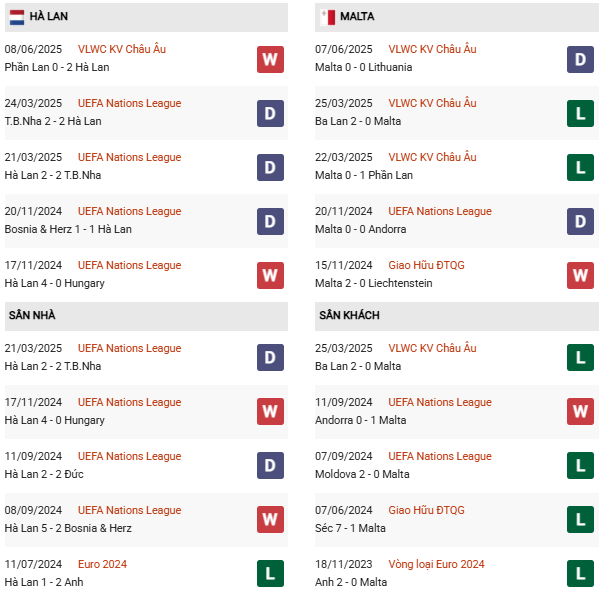Open the Vòng loại Euro 2024 link

[x=436, y=564]
